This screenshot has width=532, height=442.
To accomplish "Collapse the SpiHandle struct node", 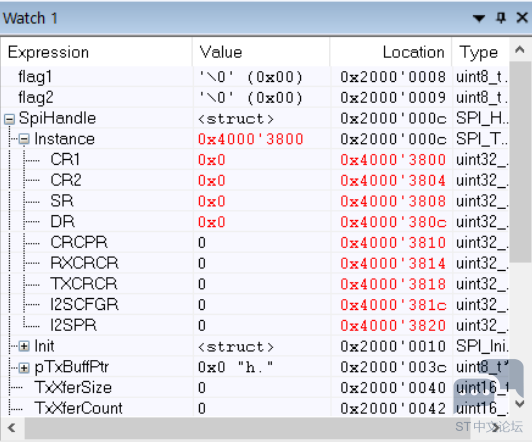I will tap(9, 119).
